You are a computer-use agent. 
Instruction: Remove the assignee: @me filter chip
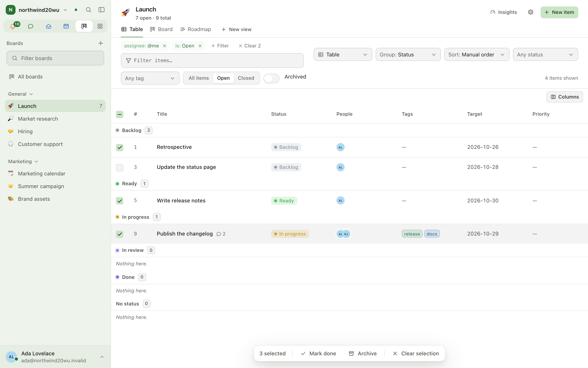point(165,46)
